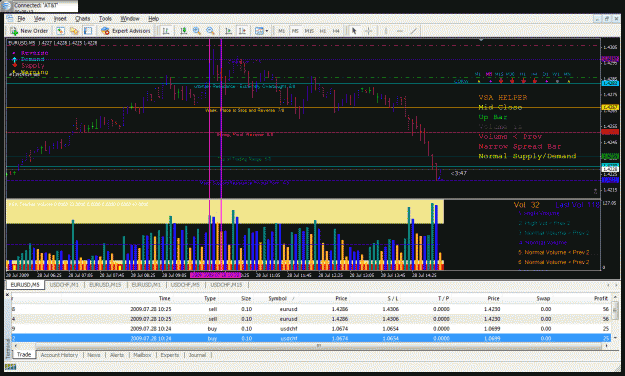Switch to Account History tab
625x376 pixels.
pyautogui.click(x=59, y=355)
